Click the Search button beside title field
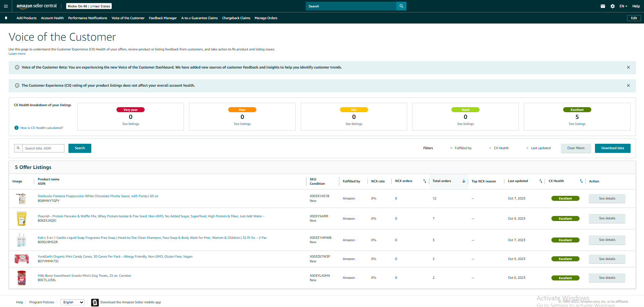The width and height of the screenshot is (644, 307). (x=80, y=148)
